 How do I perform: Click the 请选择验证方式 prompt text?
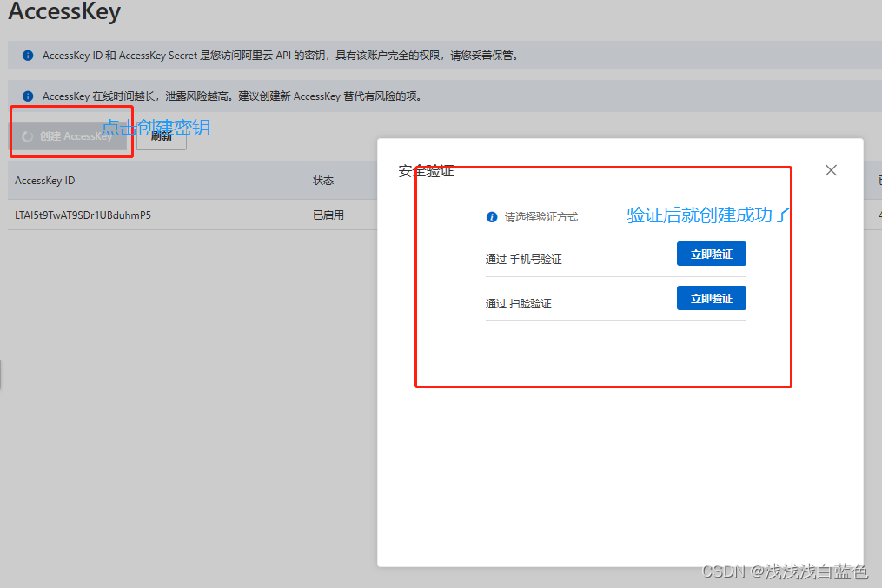point(541,217)
